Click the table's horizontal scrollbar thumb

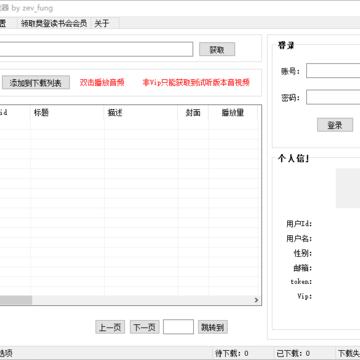click(16, 300)
